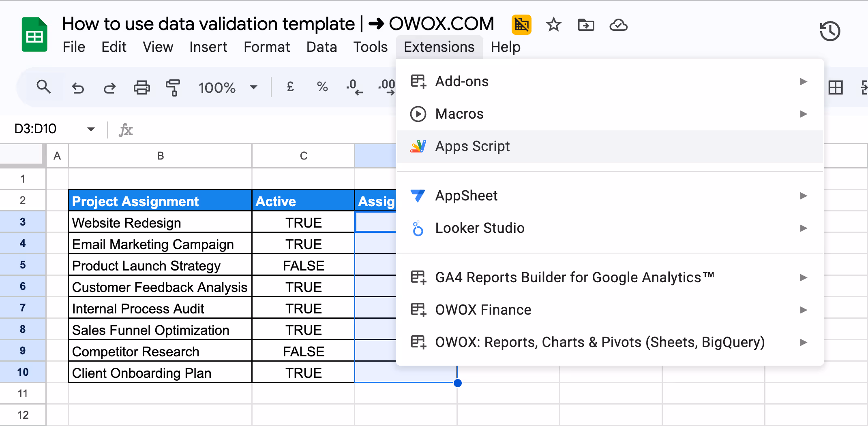Open the zoom level dropdown
The height and width of the screenshot is (426, 868).
click(x=253, y=87)
